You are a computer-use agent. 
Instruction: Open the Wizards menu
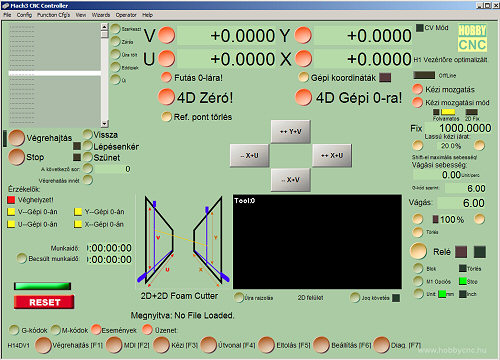coord(101,15)
